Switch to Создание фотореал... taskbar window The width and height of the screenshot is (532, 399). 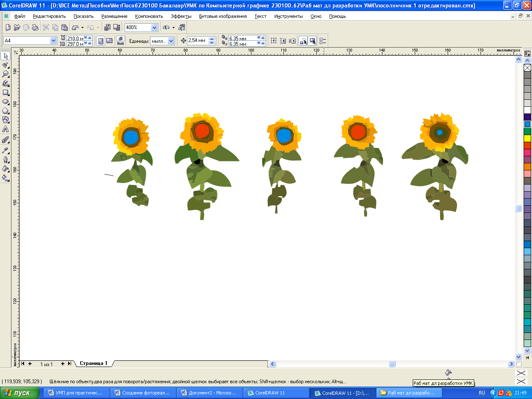[143, 393]
